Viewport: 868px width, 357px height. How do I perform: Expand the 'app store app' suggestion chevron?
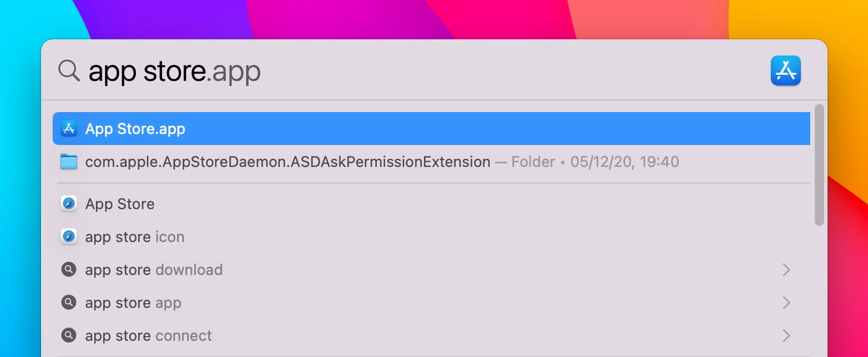[786, 303]
